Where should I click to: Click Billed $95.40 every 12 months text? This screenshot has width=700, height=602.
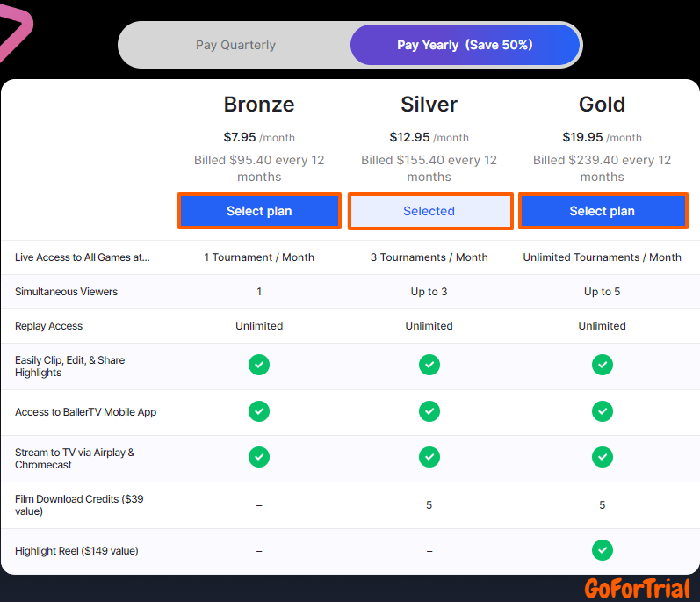[259, 169]
